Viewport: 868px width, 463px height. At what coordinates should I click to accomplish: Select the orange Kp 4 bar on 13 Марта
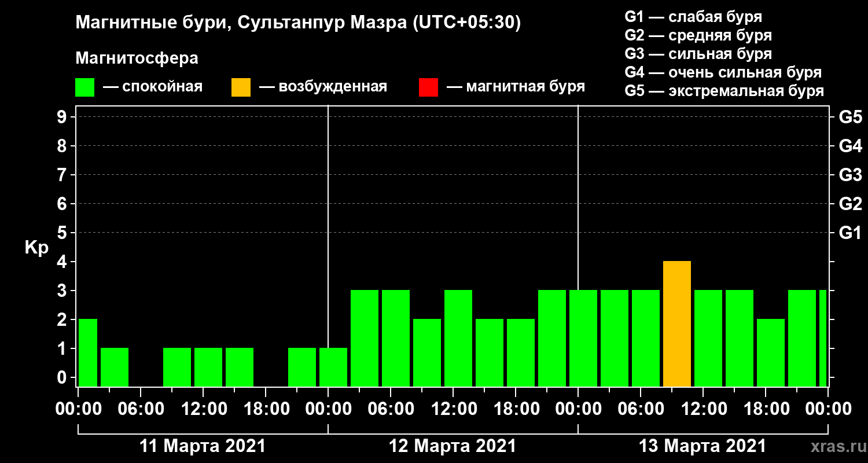pos(677,324)
